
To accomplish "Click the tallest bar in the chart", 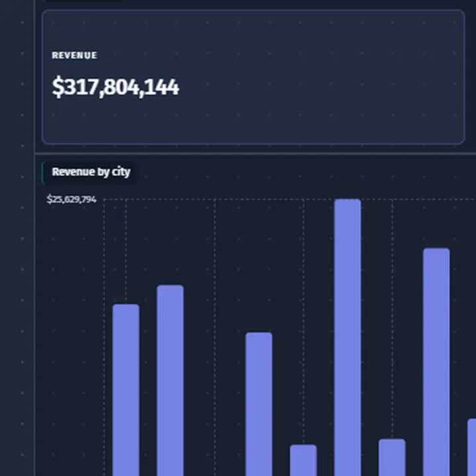I will [348, 337].
